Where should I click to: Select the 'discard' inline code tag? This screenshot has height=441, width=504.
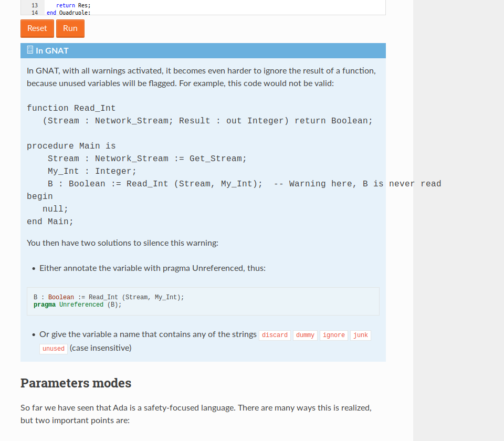(x=275, y=335)
